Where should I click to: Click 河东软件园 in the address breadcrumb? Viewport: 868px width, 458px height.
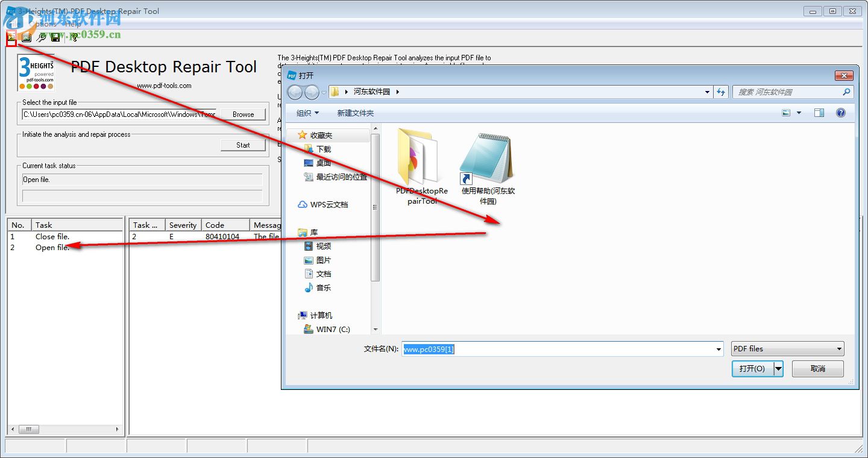(x=371, y=92)
